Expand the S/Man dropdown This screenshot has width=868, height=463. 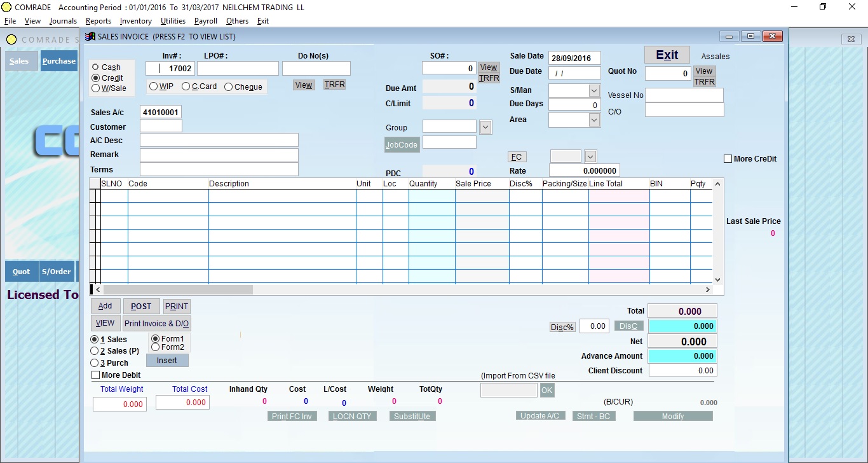(x=594, y=90)
